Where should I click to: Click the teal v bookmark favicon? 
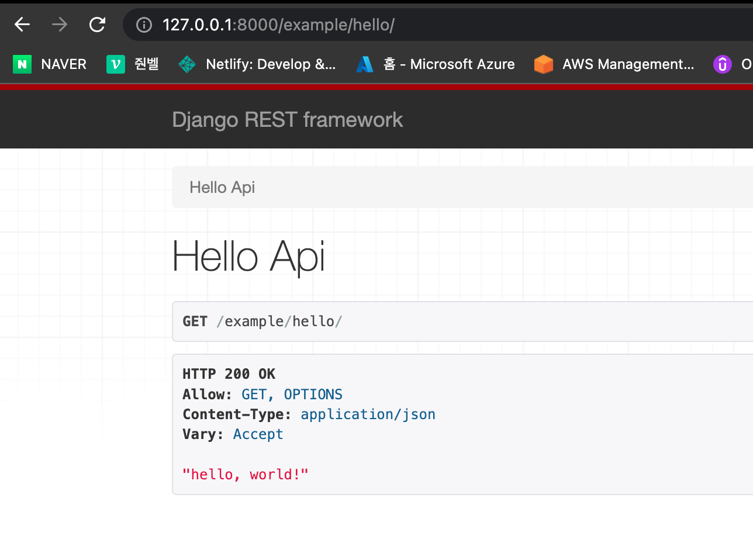coord(116,64)
